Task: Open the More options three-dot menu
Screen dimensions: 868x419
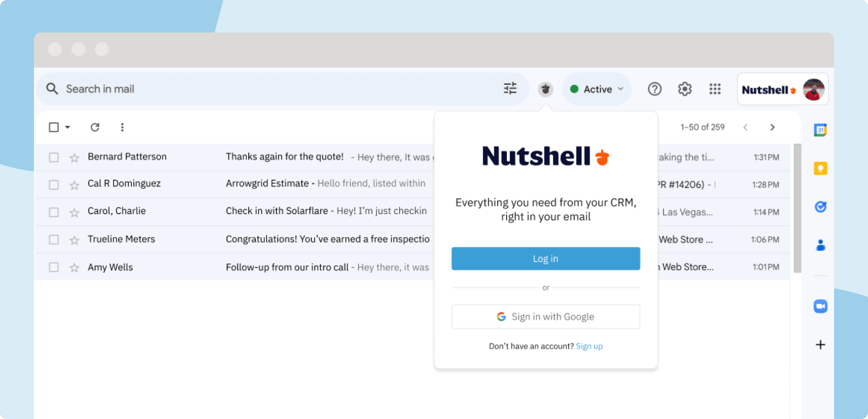Action: coord(122,127)
